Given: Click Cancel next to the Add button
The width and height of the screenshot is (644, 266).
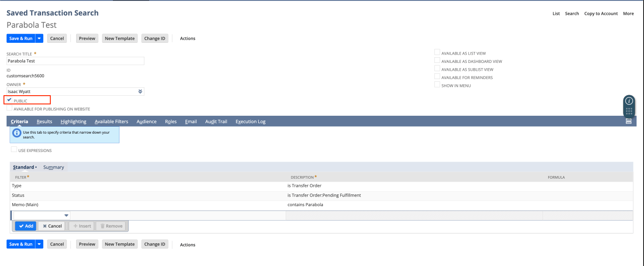Looking at the screenshot, I should click(x=52, y=226).
